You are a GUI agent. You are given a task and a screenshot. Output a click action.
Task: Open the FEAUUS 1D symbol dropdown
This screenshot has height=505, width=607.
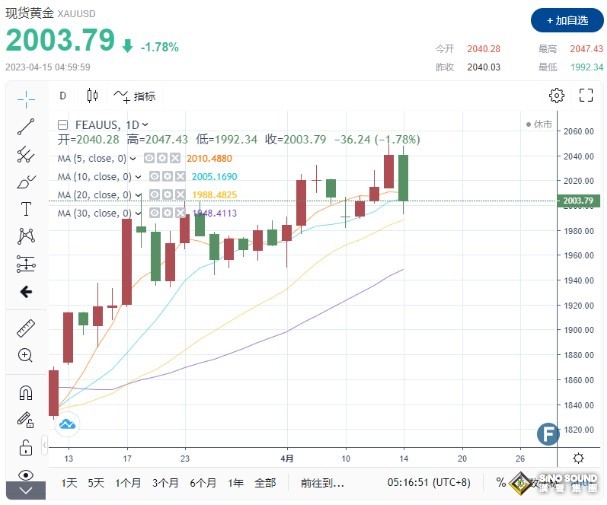(145, 124)
